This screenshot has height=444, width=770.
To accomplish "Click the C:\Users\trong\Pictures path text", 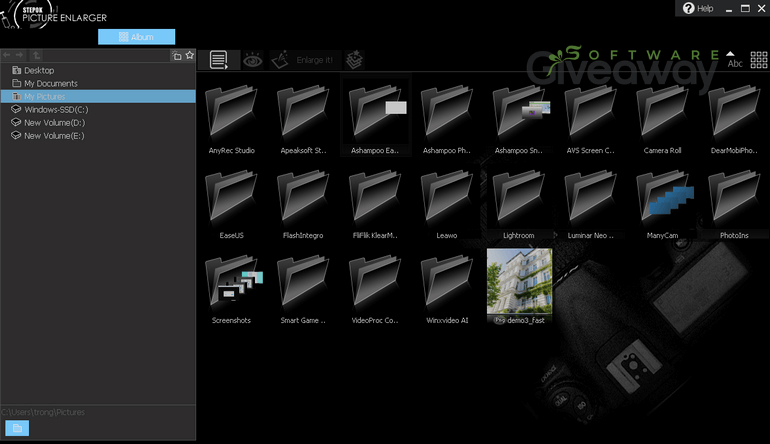I will click(43, 412).
